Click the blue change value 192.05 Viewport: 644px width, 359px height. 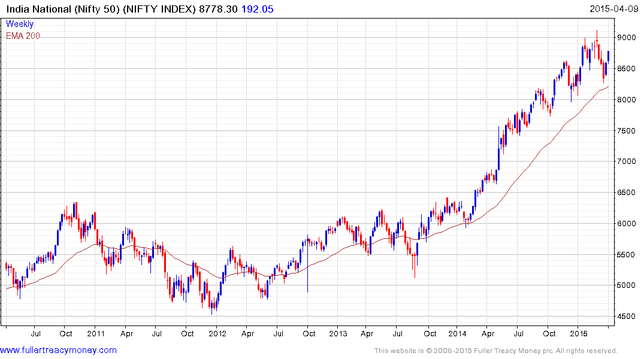coord(257,9)
